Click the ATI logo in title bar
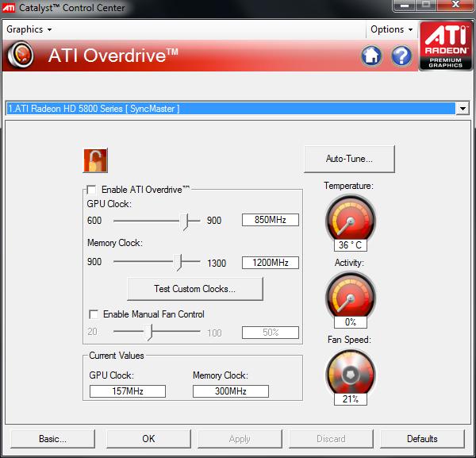This screenshot has width=476, height=458. coord(8,7)
